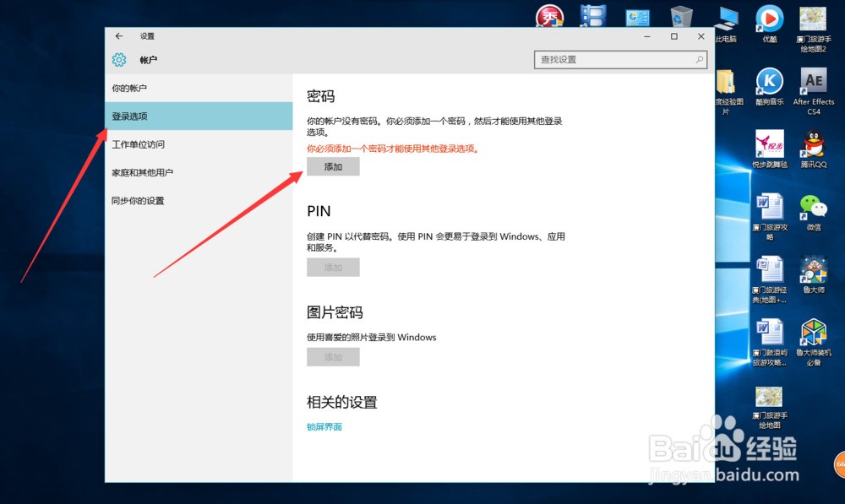The height and width of the screenshot is (504, 845).
Task: Click the 查找设置 search field
Action: point(620,60)
